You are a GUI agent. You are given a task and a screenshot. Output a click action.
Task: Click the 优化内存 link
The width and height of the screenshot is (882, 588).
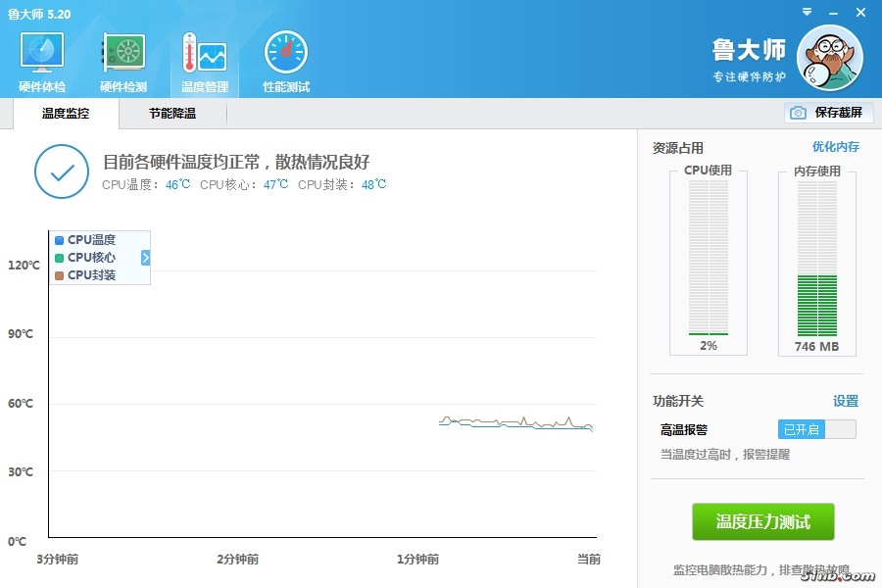835,147
